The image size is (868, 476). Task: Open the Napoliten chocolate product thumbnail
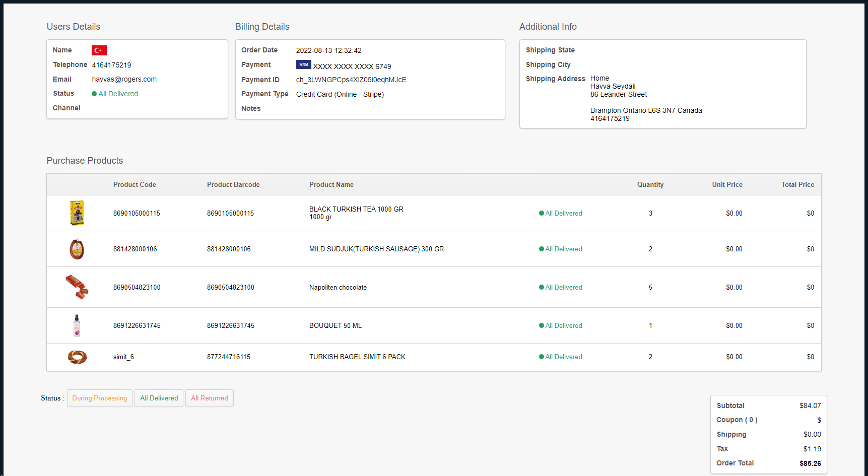click(x=77, y=287)
